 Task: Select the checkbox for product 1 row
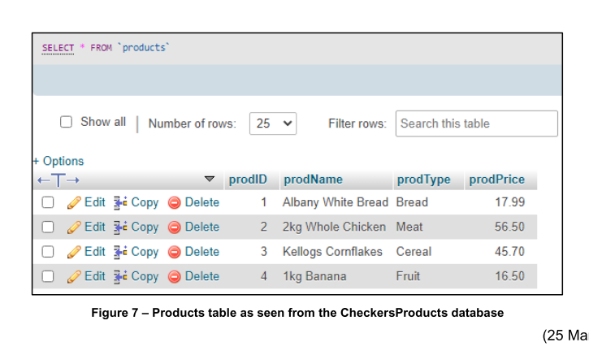click(x=48, y=202)
